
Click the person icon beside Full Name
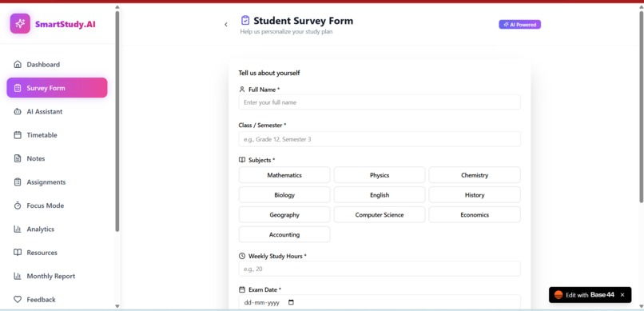coord(242,90)
